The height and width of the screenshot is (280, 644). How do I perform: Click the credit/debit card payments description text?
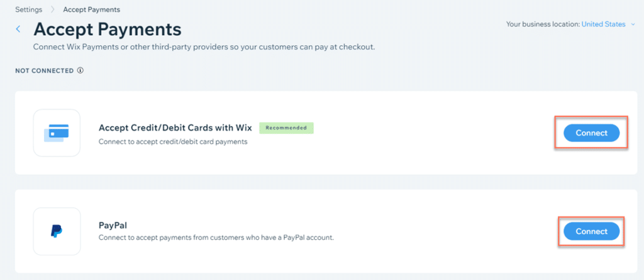coord(173,142)
